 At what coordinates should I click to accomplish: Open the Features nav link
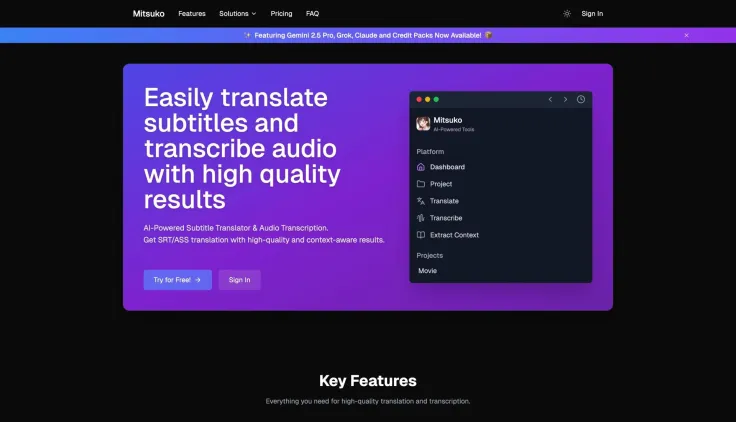click(192, 14)
